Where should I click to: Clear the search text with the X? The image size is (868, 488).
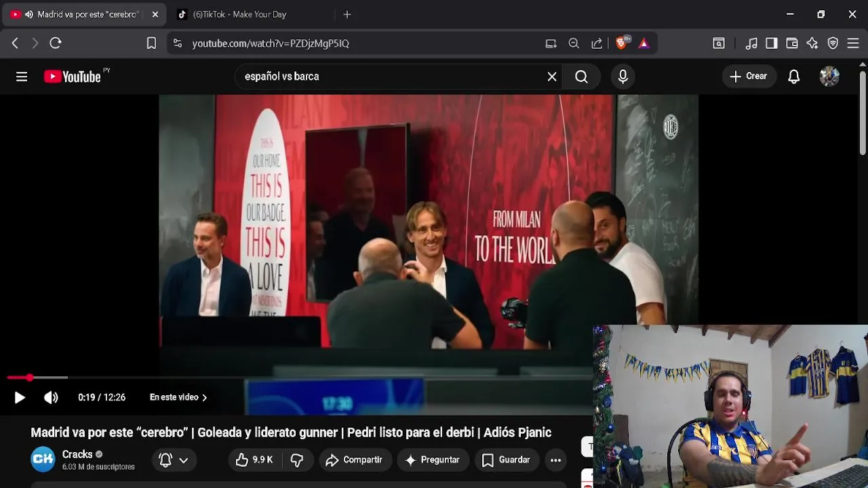tap(552, 77)
